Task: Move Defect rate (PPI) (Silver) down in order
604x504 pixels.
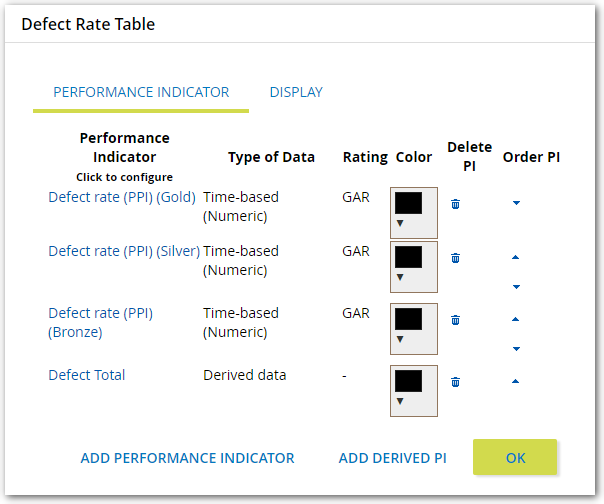Action: click(x=516, y=287)
